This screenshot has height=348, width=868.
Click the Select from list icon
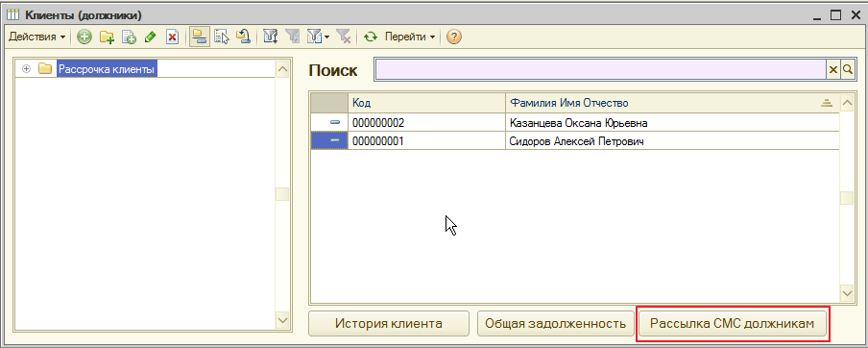(x=222, y=37)
